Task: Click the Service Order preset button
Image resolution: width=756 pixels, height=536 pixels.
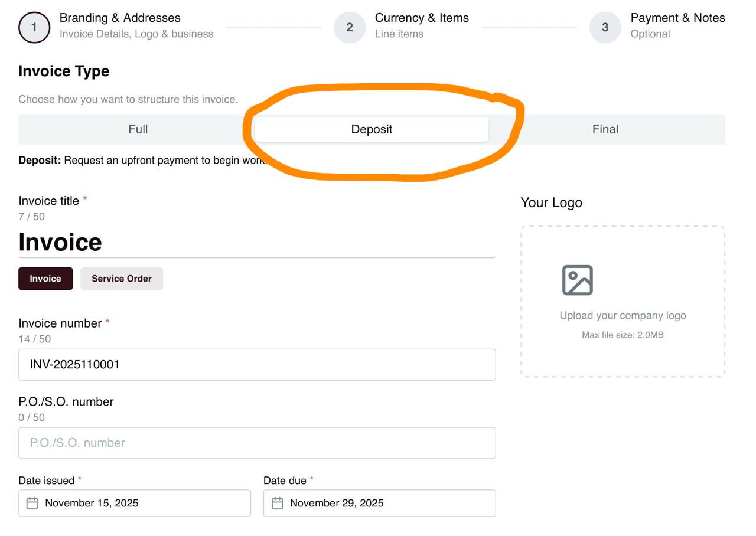Action: click(x=122, y=279)
